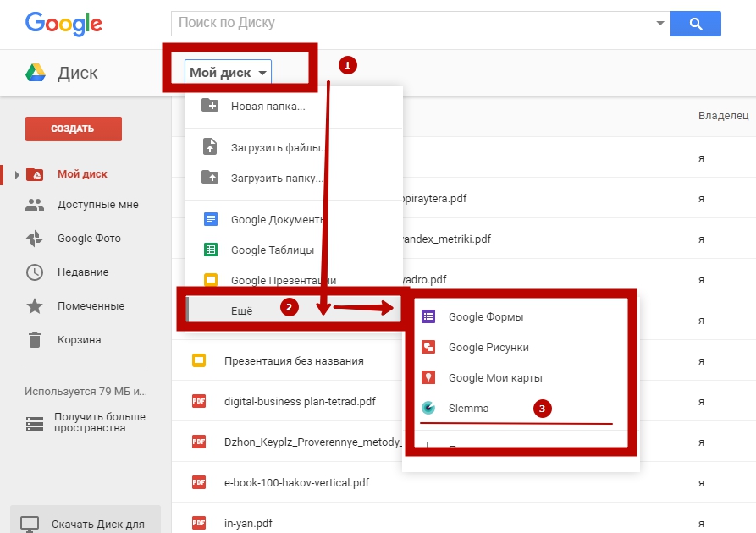Click teal Slemma app icon
The height and width of the screenshot is (533, 756).
[x=428, y=408]
